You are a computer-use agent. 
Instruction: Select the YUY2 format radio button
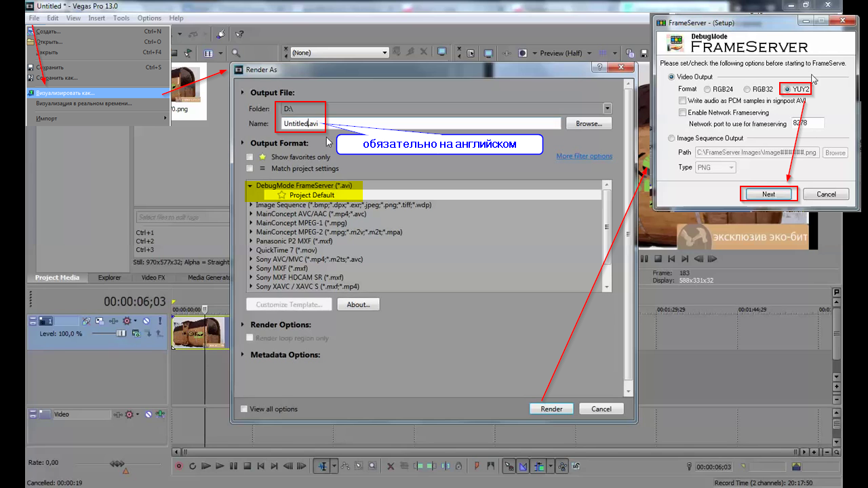788,89
